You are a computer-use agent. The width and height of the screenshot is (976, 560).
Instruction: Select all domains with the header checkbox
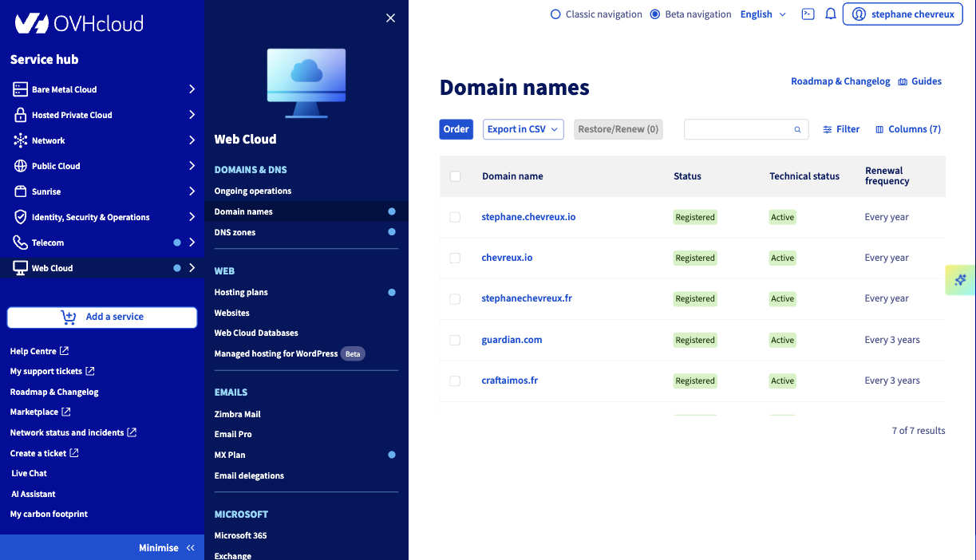[455, 176]
